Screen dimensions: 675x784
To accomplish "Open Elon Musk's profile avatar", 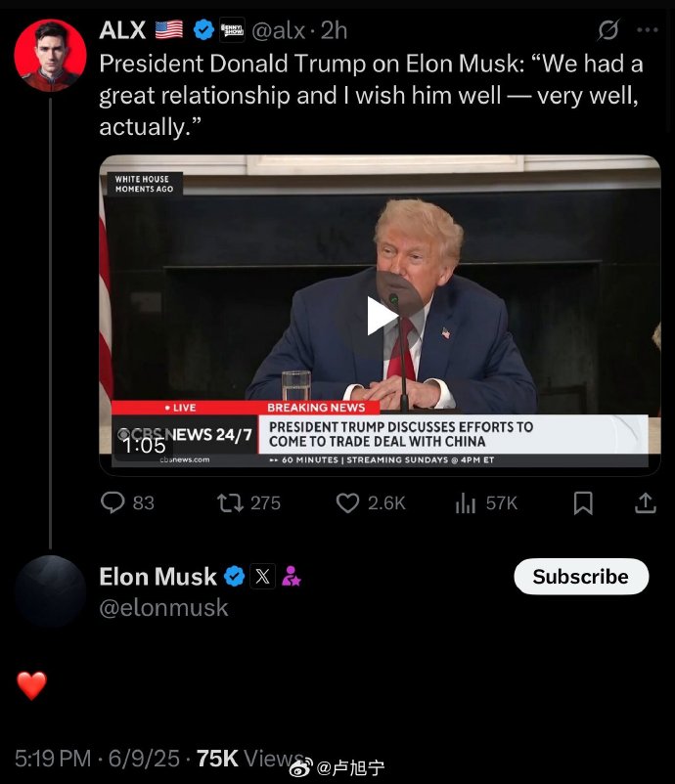I will [x=50, y=591].
